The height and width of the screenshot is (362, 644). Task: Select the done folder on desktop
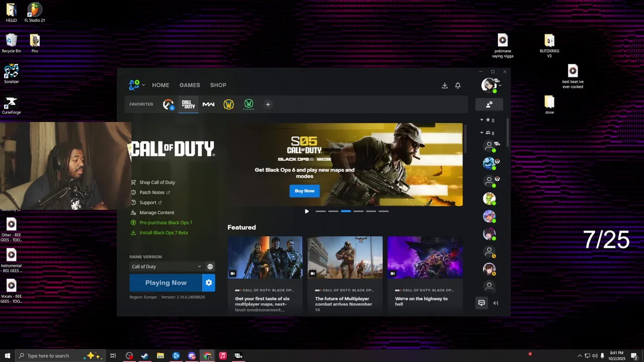coord(549,105)
